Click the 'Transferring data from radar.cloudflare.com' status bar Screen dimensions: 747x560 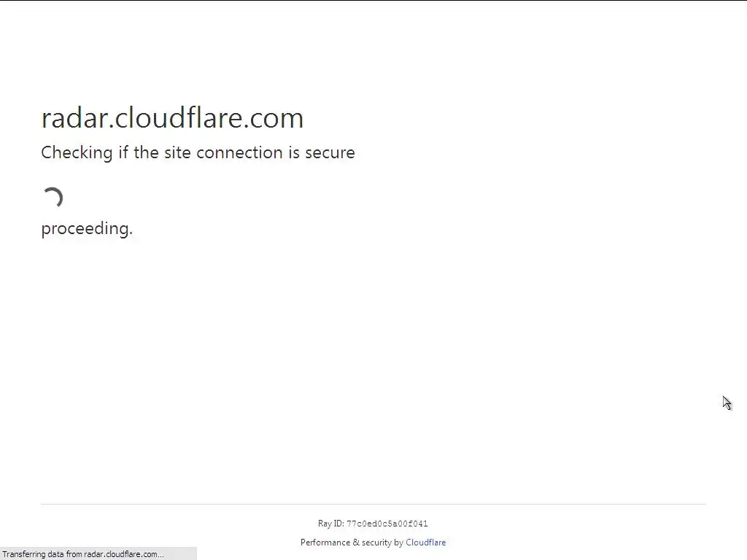click(x=98, y=554)
